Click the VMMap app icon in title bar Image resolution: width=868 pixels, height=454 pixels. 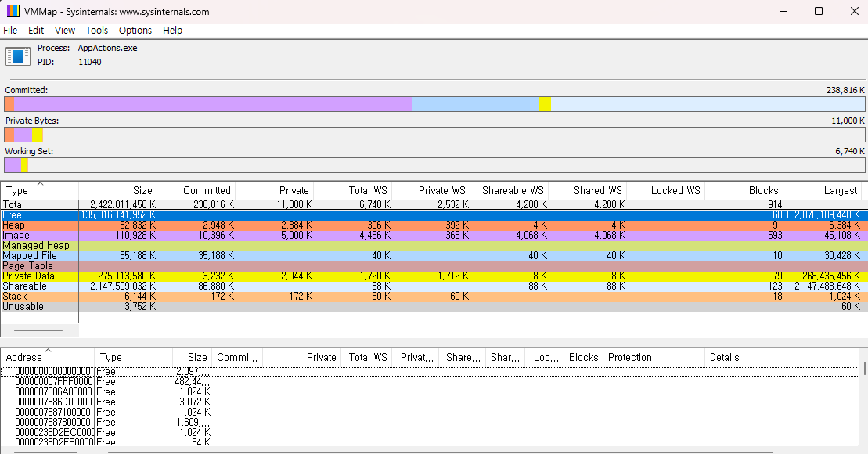pos(13,11)
